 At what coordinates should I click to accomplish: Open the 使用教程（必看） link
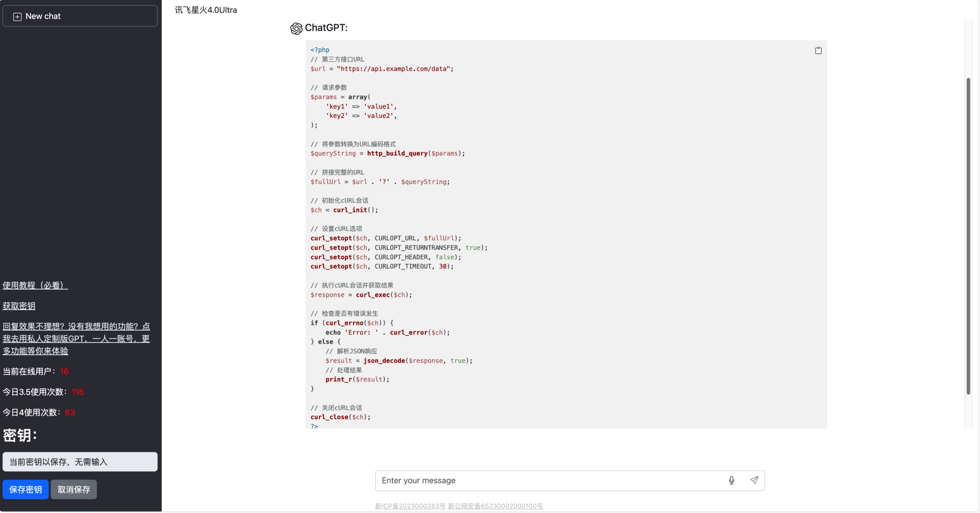[x=35, y=285]
